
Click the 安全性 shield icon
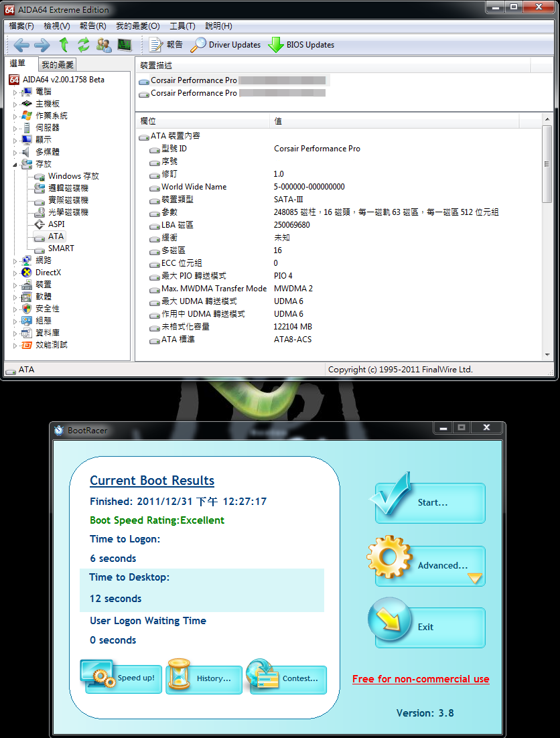(x=27, y=309)
